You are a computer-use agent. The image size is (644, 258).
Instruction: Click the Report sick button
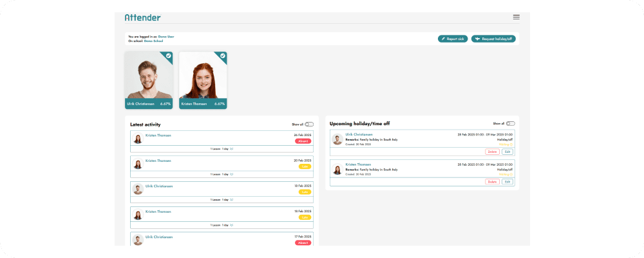[452, 39]
